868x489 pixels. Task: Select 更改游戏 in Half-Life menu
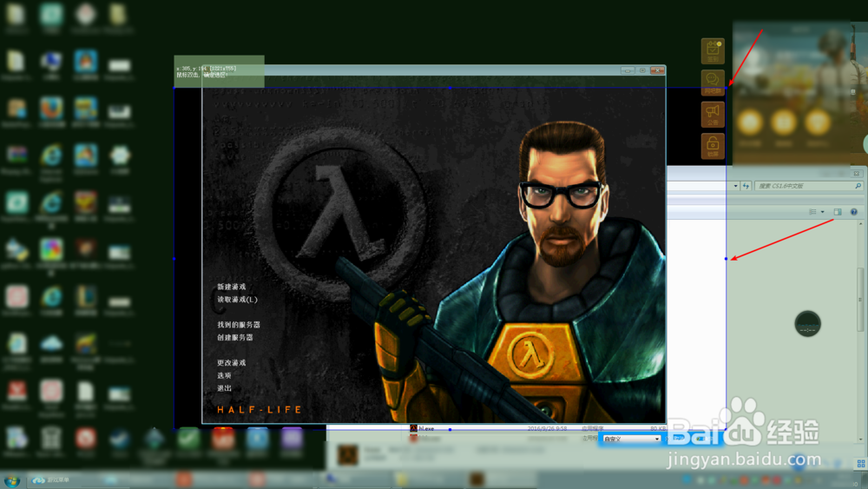click(232, 363)
